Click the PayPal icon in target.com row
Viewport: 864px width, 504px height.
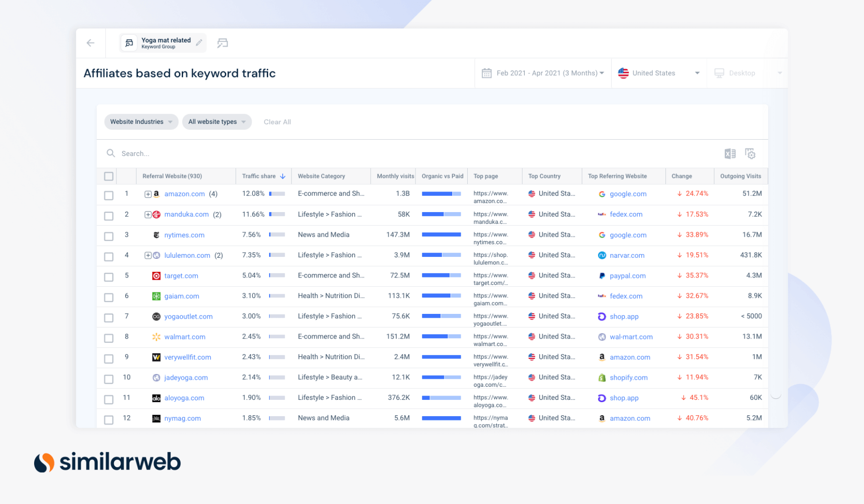coord(602,276)
